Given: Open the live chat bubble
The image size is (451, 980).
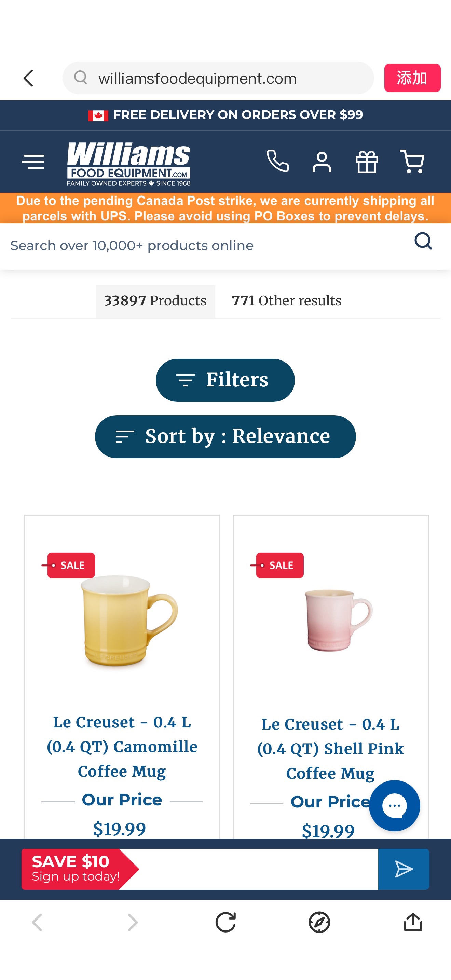Looking at the screenshot, I should click(394, 805).
